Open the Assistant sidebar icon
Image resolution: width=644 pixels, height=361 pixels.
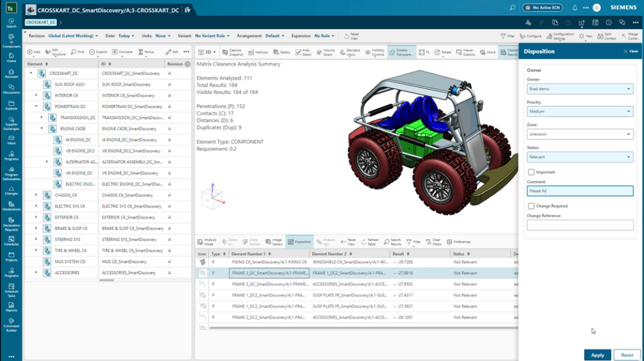click(x=11, y=73)
